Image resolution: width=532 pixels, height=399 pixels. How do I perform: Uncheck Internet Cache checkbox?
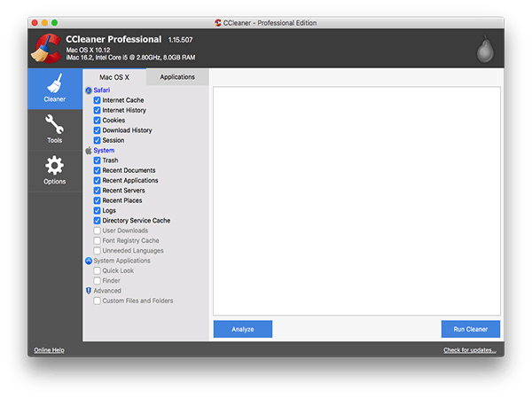tap(97, 100)
